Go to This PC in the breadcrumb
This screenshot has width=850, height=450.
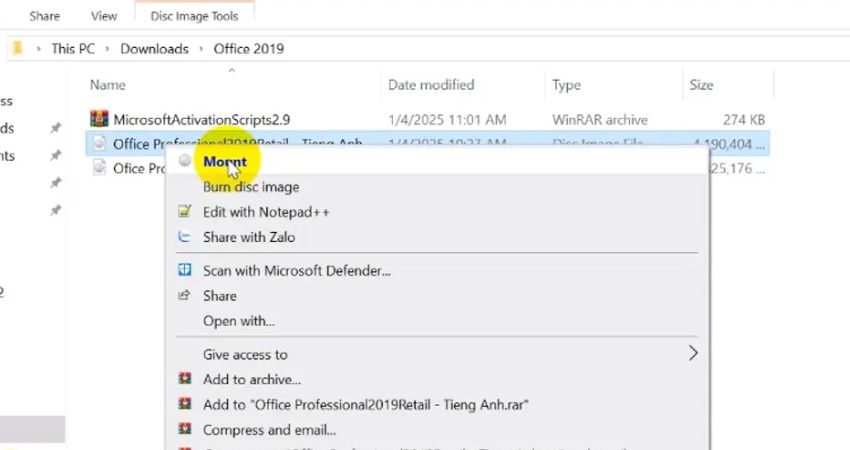(76, 48)
